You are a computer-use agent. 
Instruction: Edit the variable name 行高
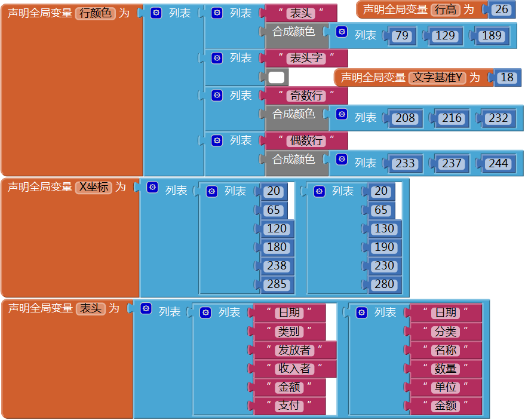446,10
